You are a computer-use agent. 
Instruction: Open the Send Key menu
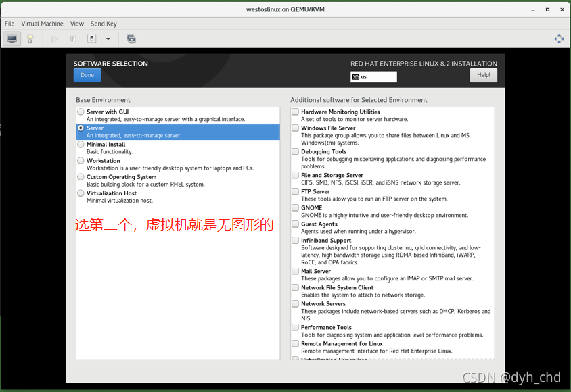point(104,24)
